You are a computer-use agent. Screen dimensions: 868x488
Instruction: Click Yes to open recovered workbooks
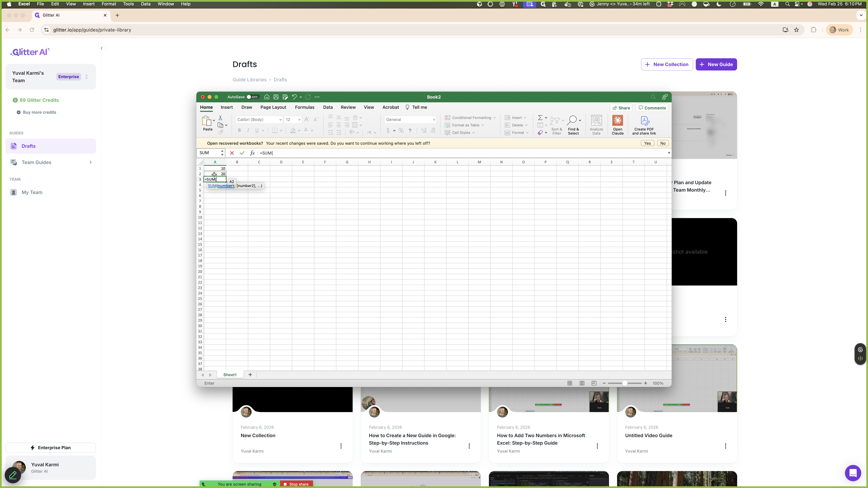[x=647, y=143]
